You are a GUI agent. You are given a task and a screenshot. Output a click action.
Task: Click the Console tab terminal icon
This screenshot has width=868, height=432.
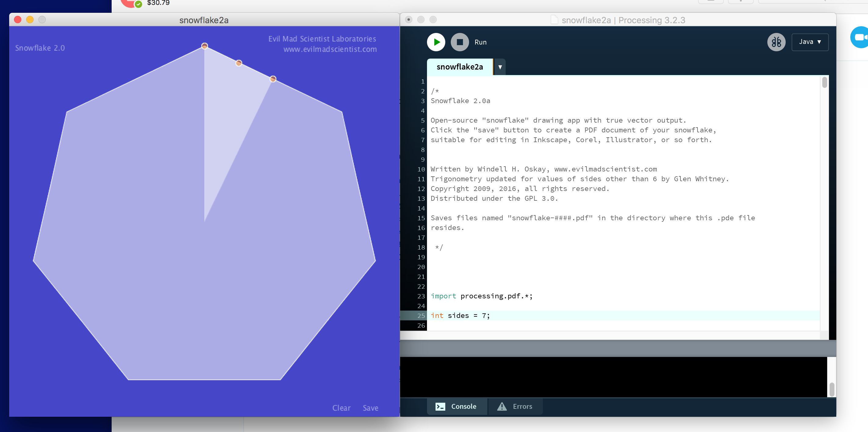[440, 406]
